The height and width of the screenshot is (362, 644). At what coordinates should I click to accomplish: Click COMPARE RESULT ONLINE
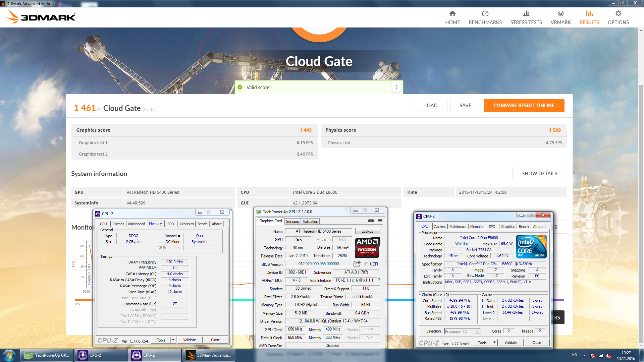(524, 106)
